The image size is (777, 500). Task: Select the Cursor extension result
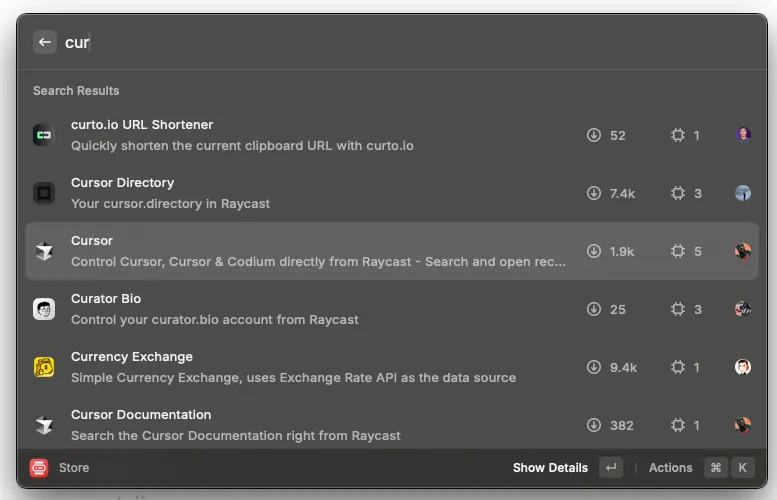pos(300,251)
